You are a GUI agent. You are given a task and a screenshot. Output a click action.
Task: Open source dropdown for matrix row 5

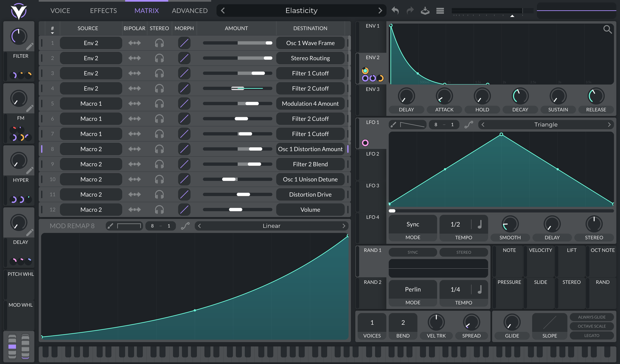91,104
